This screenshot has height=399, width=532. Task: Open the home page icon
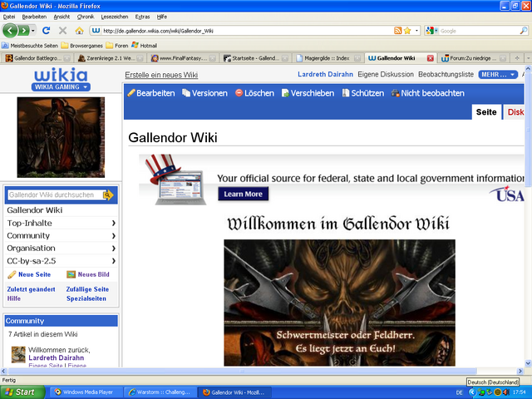(80, 31)
